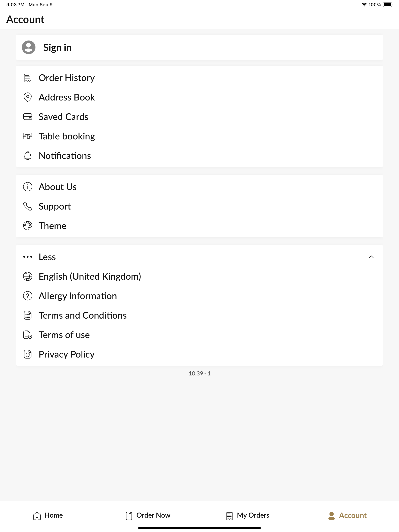This screenshot has height=532, width=399.
Task: Open the My Orders tab
Action: point(247,515)
